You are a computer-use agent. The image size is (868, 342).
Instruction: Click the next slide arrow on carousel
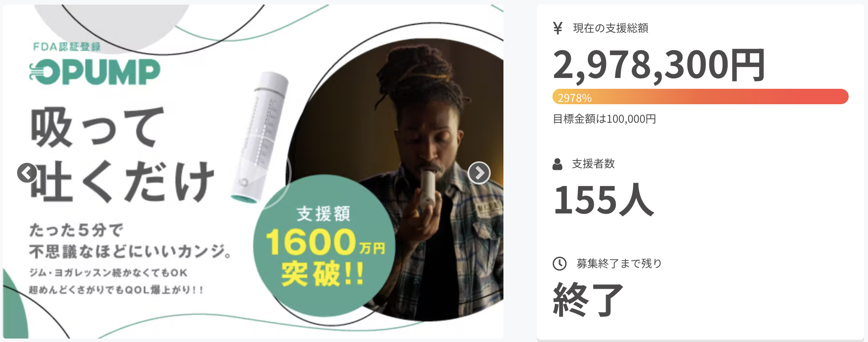479,173
